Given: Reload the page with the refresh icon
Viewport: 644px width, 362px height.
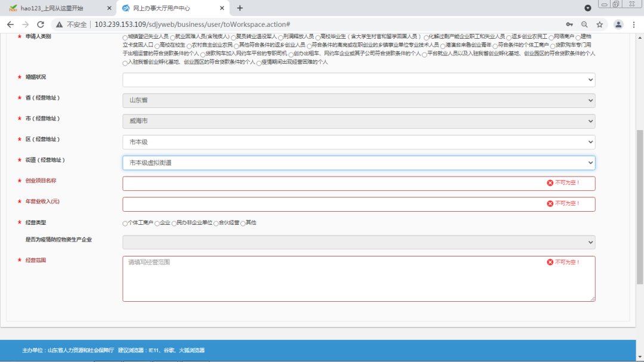Looking at the screenshot, I should pyautogui.click(x=41, y=24).
